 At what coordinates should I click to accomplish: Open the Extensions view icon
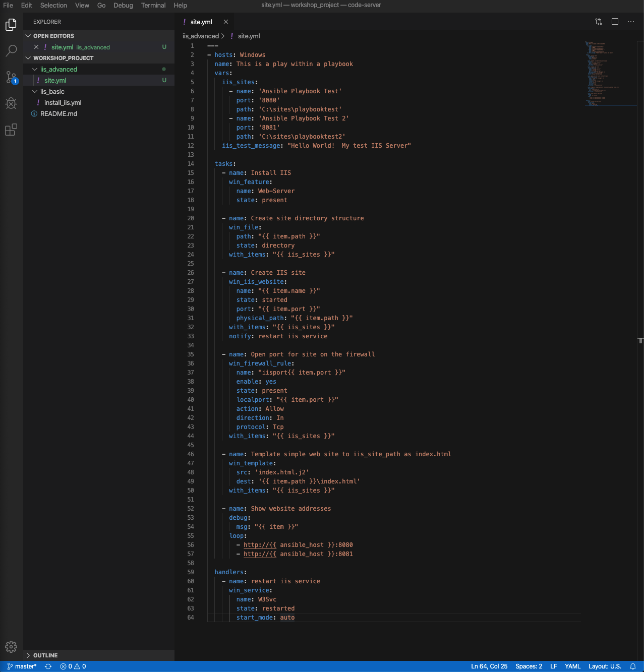tap(11, 130)
